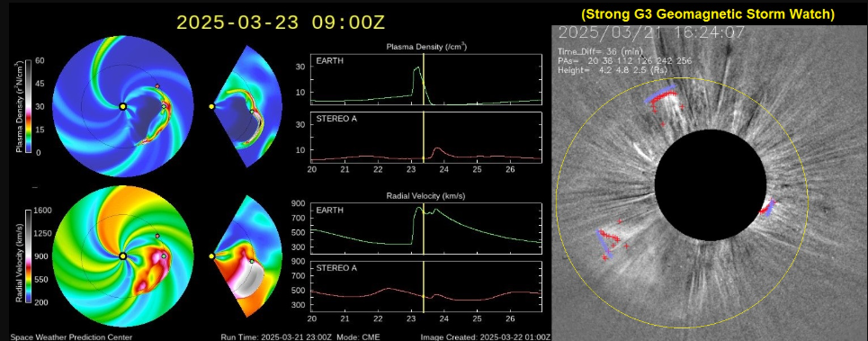Image resolution: width=868 pixels, height=341 pixels.
Task: Click the Sun marker in plasma density disk
Action: [123, 106]
